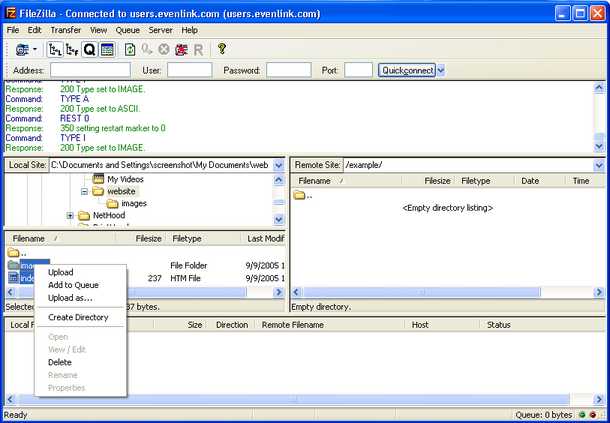The width and height of the screenshot is (610, 423).
Task: Sort remote files by Date column header
Action: pyautogui.click(x=540, y=181)
